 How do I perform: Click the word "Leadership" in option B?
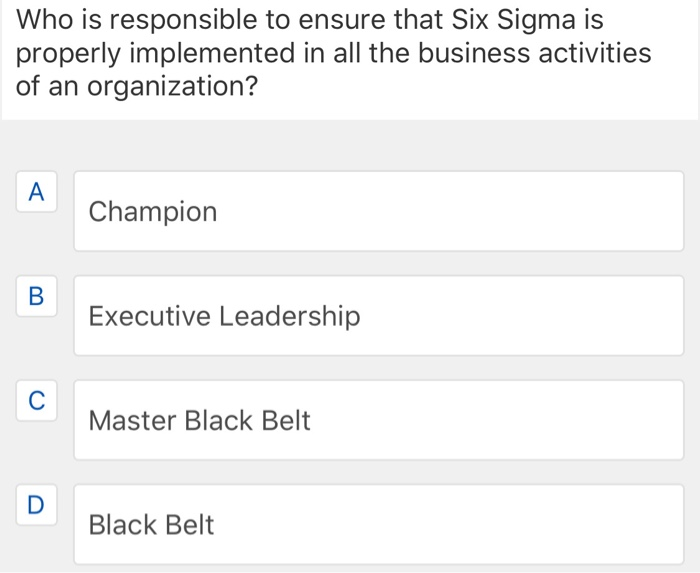[x=289, y=317]
